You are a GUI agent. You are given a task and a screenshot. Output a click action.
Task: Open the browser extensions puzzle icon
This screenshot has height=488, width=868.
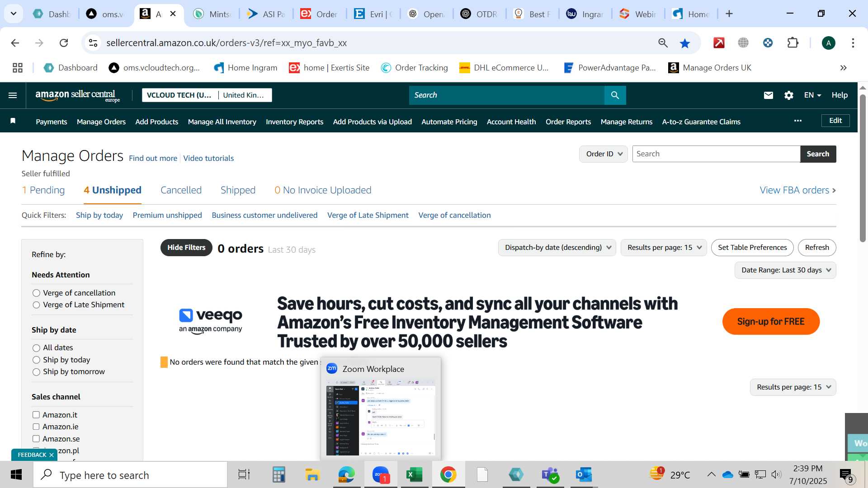(x=793, y=43)
